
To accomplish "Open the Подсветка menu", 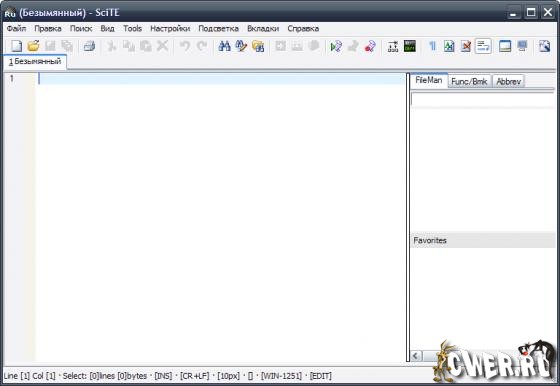I will pyautogui.click(x=219, y=29).
